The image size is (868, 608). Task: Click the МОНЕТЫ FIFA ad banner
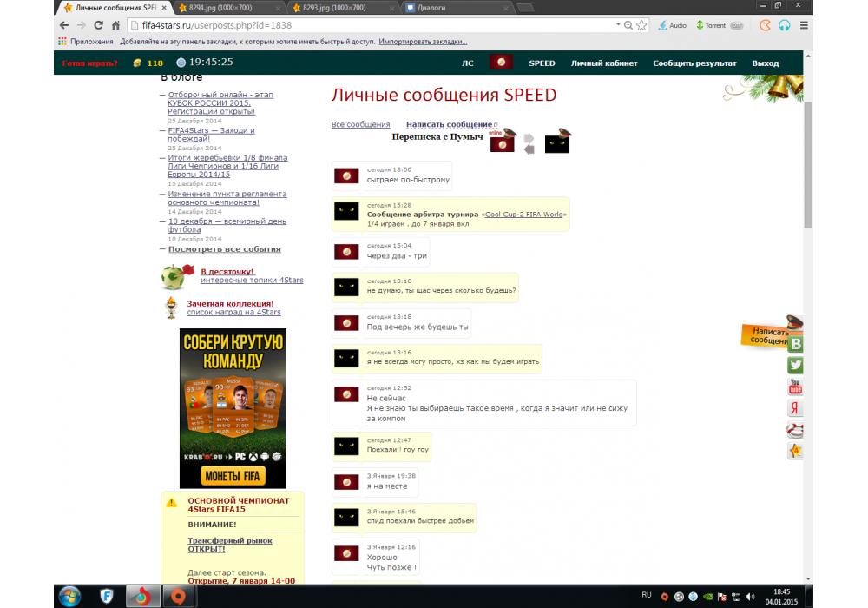[233, 476]
